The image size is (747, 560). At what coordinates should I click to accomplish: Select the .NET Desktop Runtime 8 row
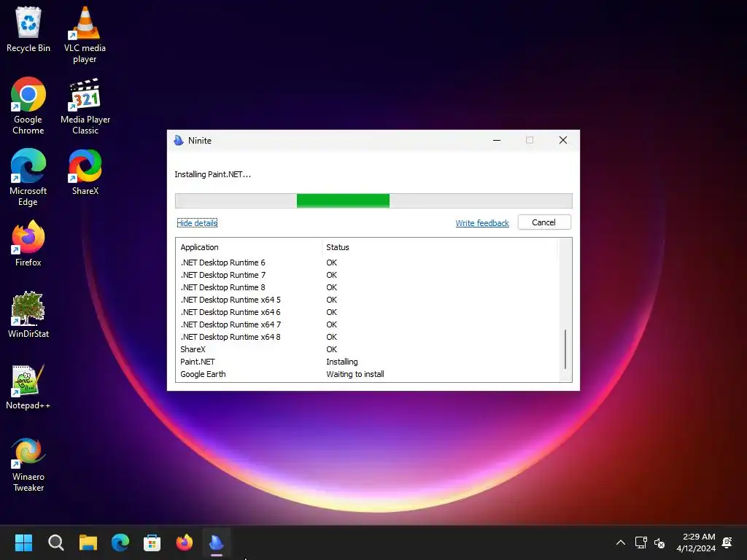click(366, 287)
